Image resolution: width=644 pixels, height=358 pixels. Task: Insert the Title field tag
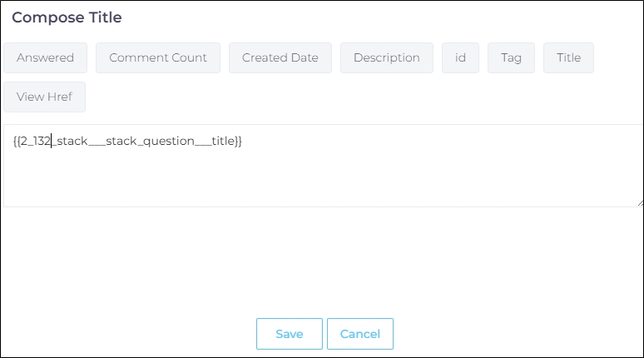(568, 58)
